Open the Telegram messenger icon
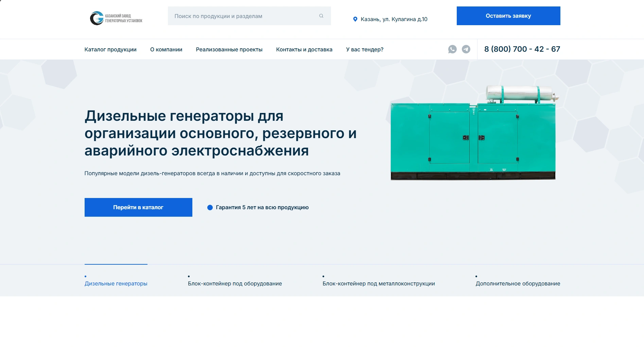 click(x=466, y=49)
